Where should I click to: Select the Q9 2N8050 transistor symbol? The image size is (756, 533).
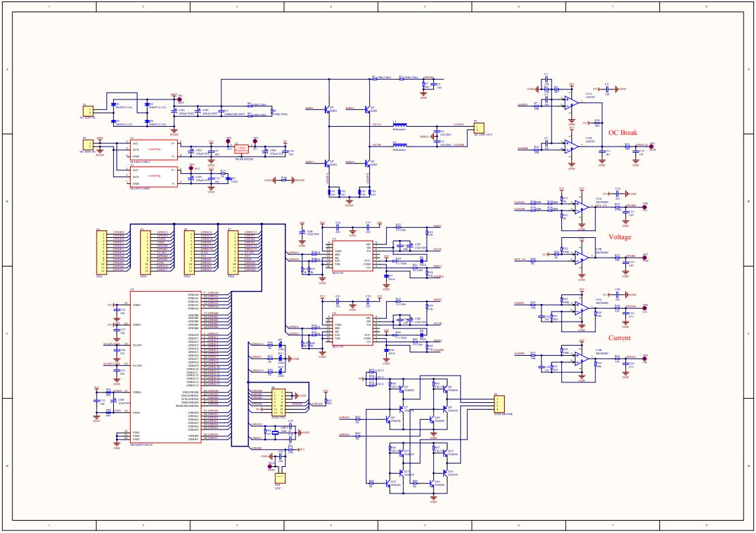coord(389,420)
